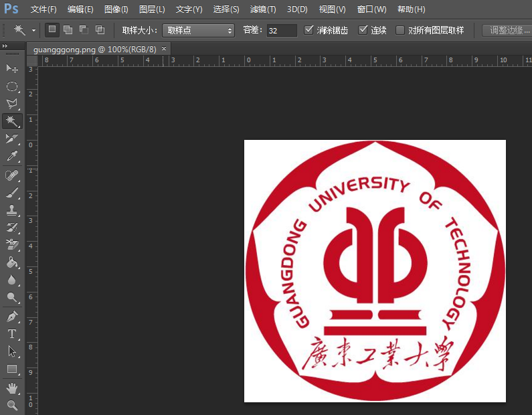Enable 对所有图层取样 checkbox

click(x=400, y=30)
